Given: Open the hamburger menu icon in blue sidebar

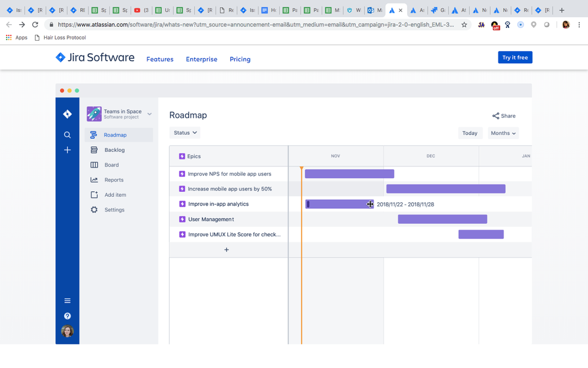Looking at the screenshot, I should tap(67, 301).
